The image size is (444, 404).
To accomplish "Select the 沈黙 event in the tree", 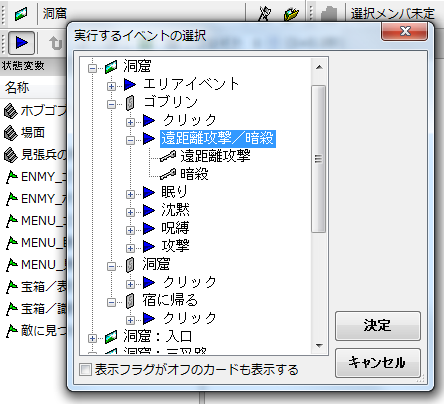I will [x=175, y=210].
